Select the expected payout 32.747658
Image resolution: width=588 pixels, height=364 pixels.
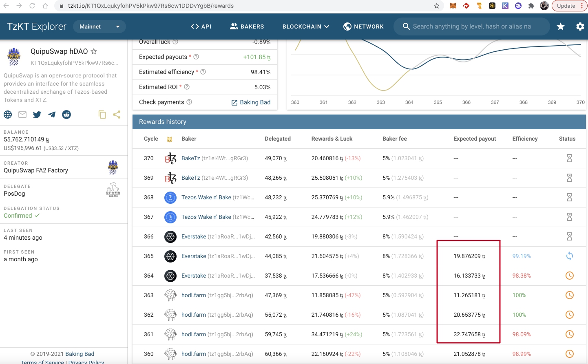point(469,334)
